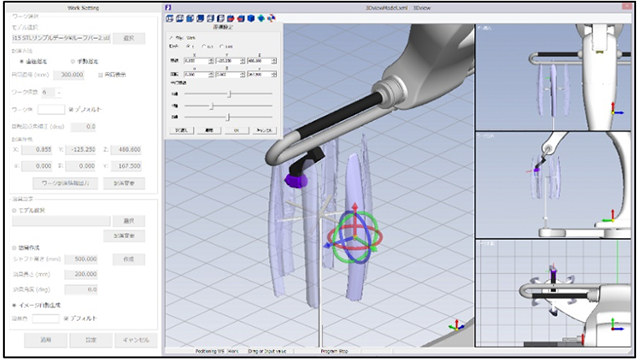
Task: Open the work count dropdown showing 6
Action: tap(51, 93)
